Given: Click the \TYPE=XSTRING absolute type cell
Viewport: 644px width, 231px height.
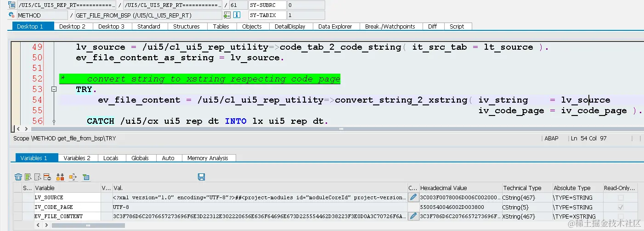Looking at the screenshot, I should pos(577,216).
